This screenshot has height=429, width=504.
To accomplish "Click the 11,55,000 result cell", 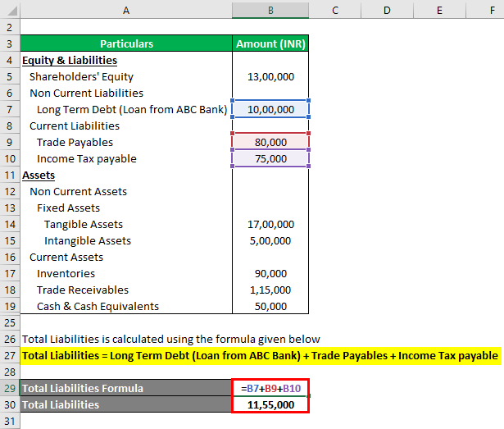I will (x=270, y=405).
